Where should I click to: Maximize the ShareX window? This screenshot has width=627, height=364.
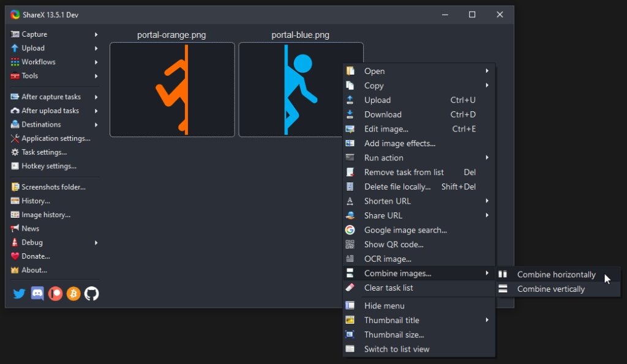(x=472, y=15)
